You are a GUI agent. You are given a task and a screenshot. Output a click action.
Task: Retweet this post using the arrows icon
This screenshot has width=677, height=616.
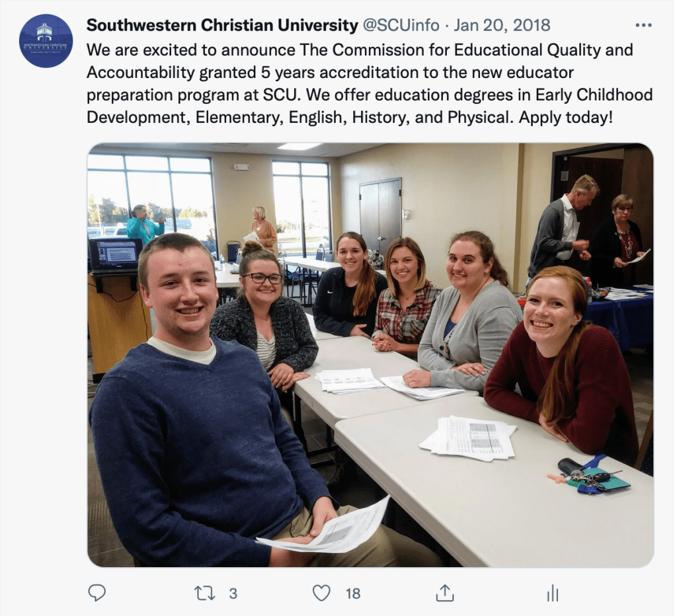click(204, 593)
